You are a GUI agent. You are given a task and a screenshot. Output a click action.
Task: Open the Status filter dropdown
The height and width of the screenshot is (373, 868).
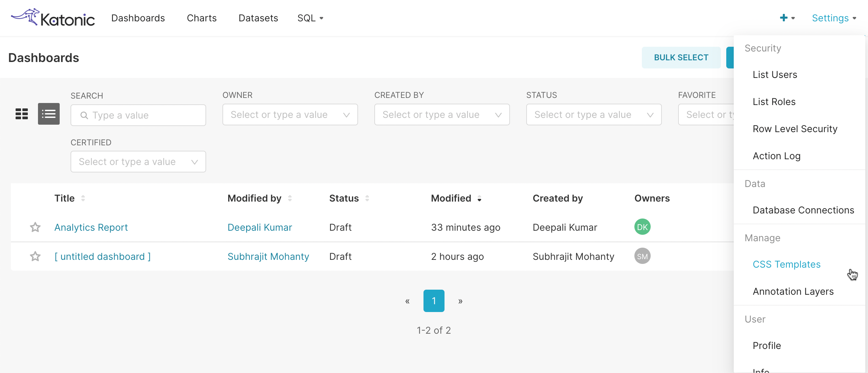click(594, 115)
